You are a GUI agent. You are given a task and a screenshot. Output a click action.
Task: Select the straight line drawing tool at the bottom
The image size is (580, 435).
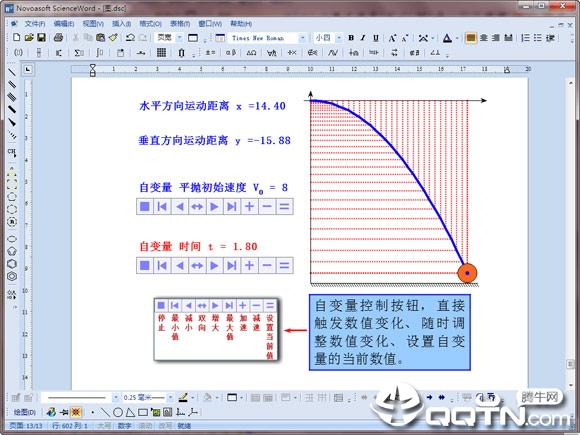[105, 412]
